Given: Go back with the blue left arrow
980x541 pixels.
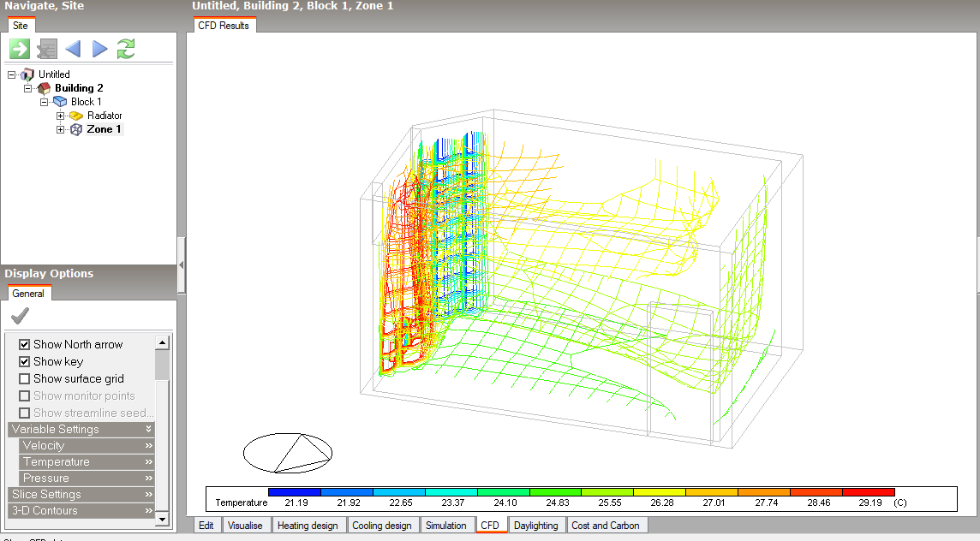Looking at the screenshot, I should point(73,49).
